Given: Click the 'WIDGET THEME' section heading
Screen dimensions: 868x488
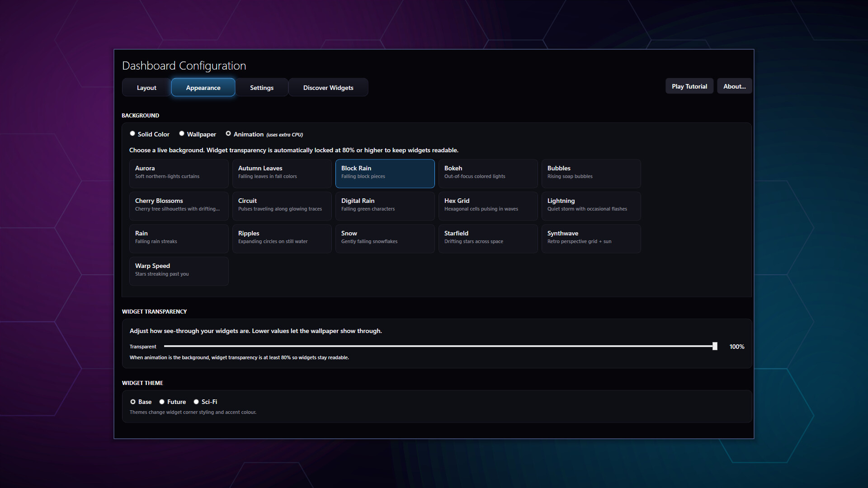Looking at the screenshot, I should pos(142,383).
